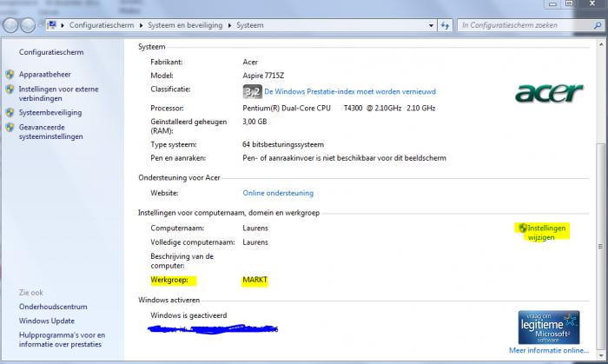This screenshot has height=364, width=608.
Task: Go to Systeem en beveiliging breadcrumb
Action: click(185, 25)
